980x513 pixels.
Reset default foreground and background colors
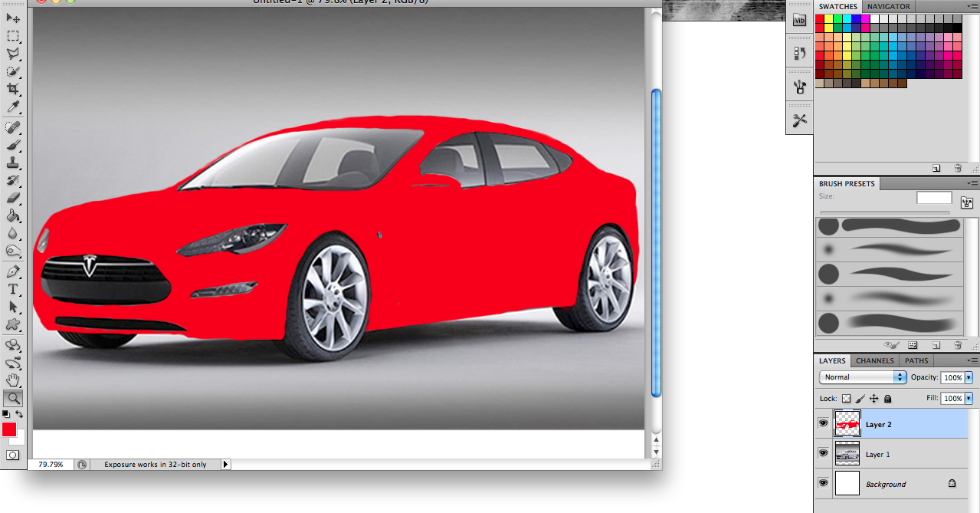click(6, 414)
